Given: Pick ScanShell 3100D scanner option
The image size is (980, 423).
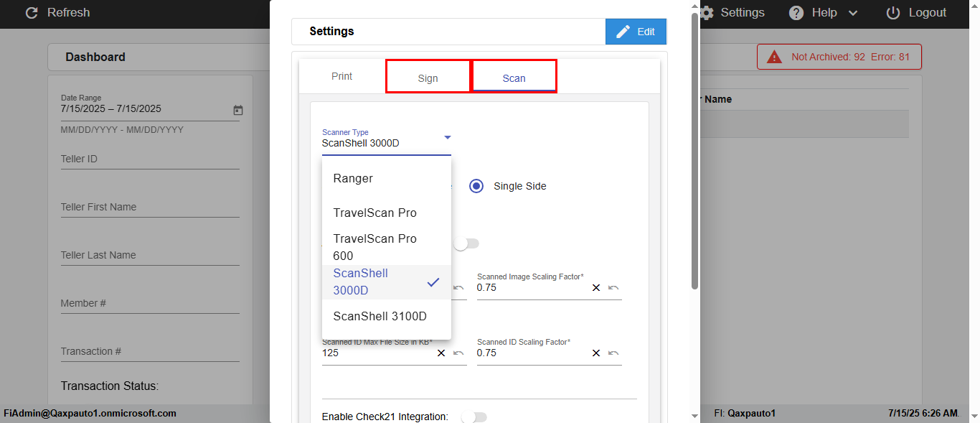Looking at the screenshot, I should coord(380,316).
